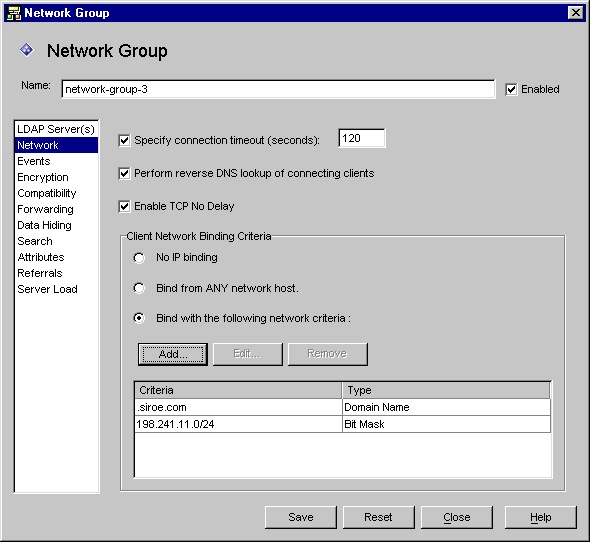Click the Save button
Screen dimensions: 590x542
pos(301,517)
